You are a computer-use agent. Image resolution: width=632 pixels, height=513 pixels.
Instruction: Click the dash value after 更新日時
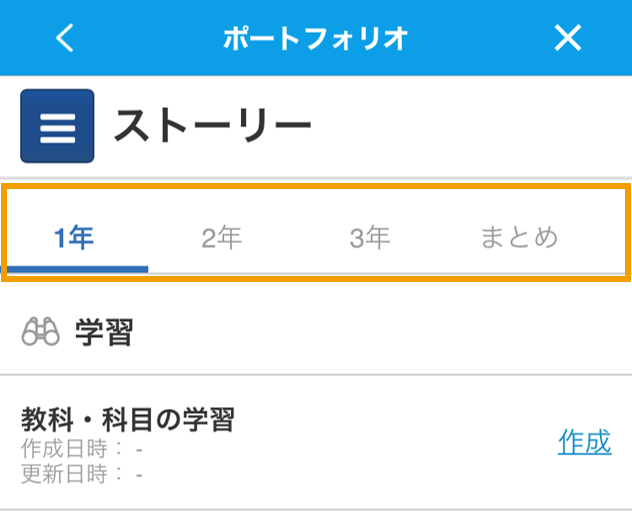[x=139, y=476]
